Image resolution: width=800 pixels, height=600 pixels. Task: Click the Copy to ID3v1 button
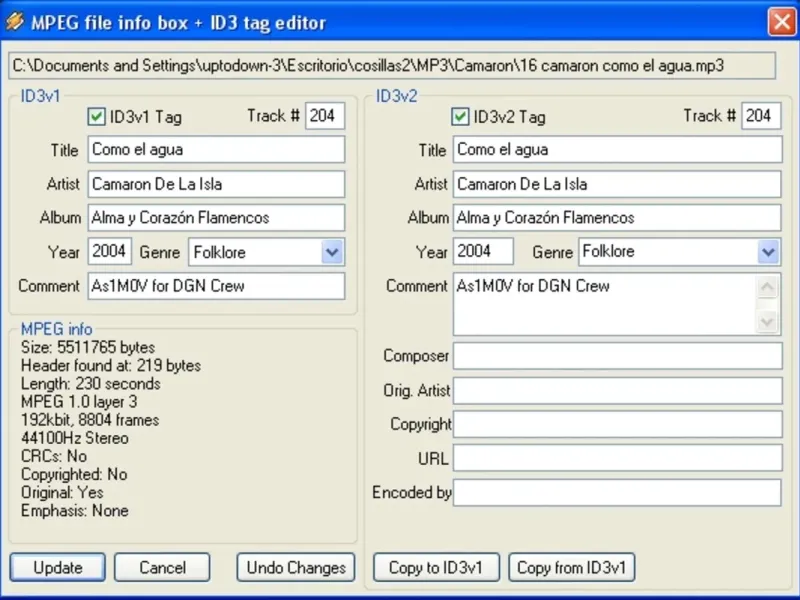click(x=436, y=567)
